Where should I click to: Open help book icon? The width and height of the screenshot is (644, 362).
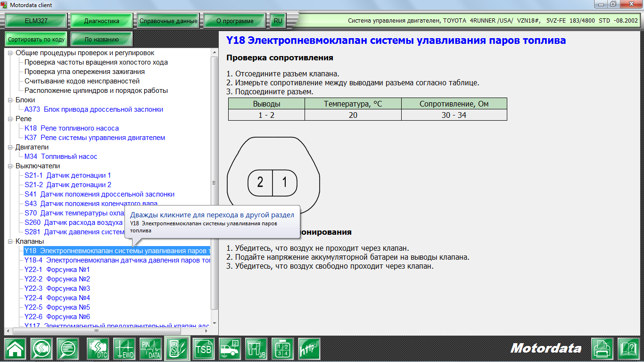[628, 349]
